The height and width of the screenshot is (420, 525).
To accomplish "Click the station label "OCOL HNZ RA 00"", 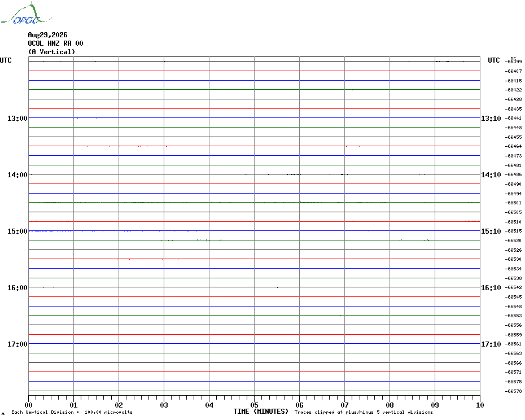I will point(55,43).
